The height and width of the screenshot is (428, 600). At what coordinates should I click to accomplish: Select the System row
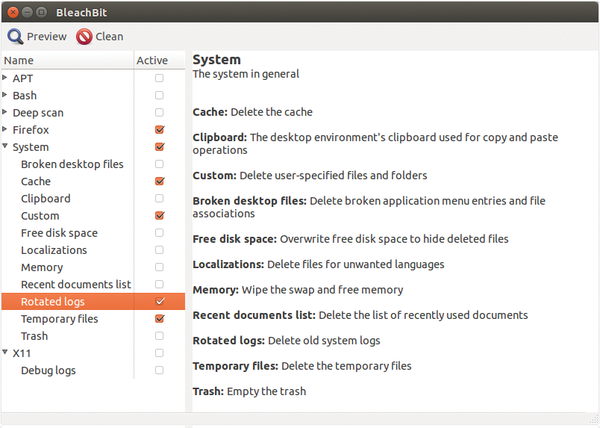pos(93,147)
